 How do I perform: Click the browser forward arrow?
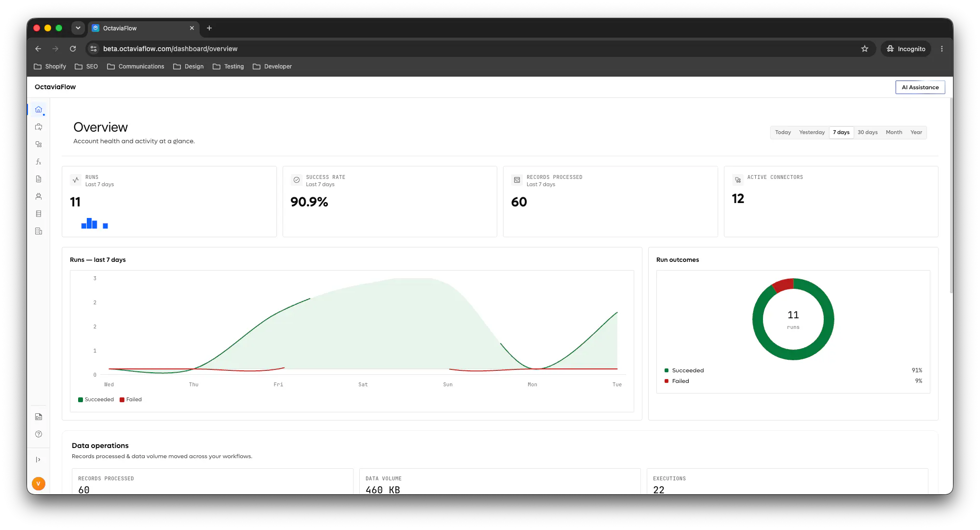(x=55, y=49)
